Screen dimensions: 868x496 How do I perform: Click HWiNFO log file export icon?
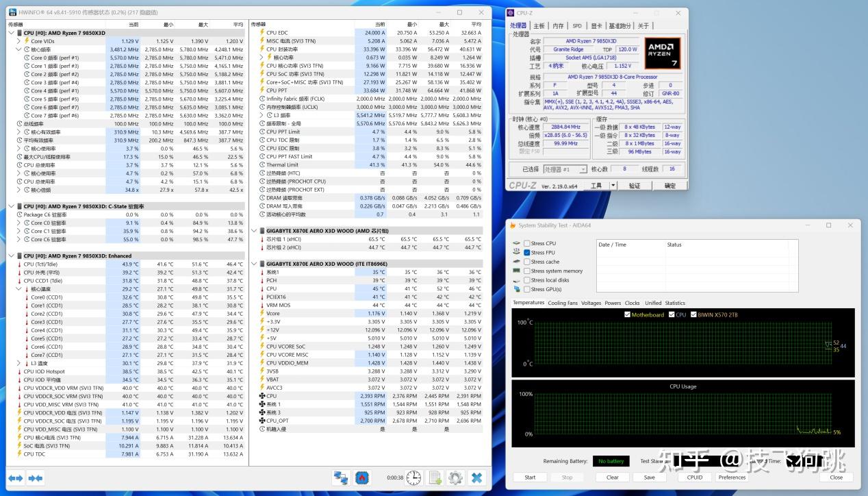(x=435, y=478)
